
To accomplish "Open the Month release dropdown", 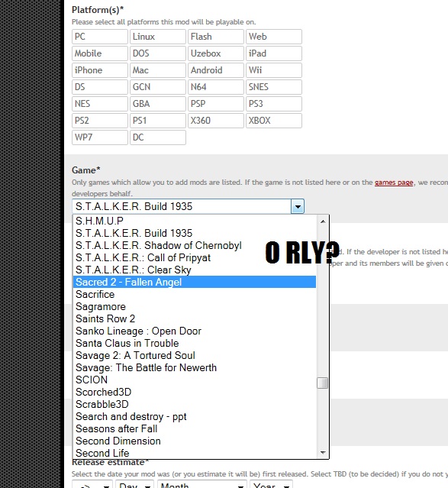I will (x=202, y=485).
